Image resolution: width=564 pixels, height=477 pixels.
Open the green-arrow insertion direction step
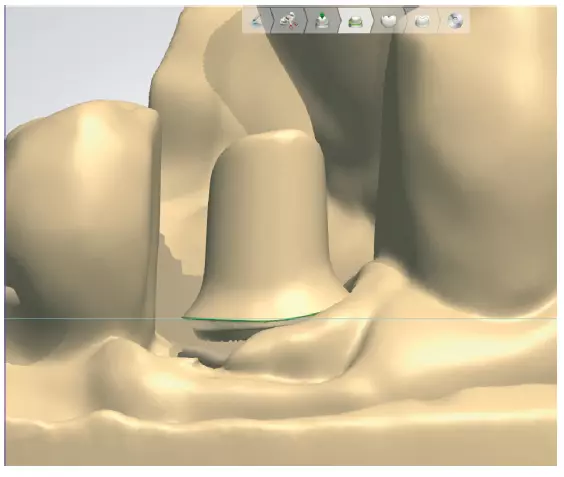point(322,21)
